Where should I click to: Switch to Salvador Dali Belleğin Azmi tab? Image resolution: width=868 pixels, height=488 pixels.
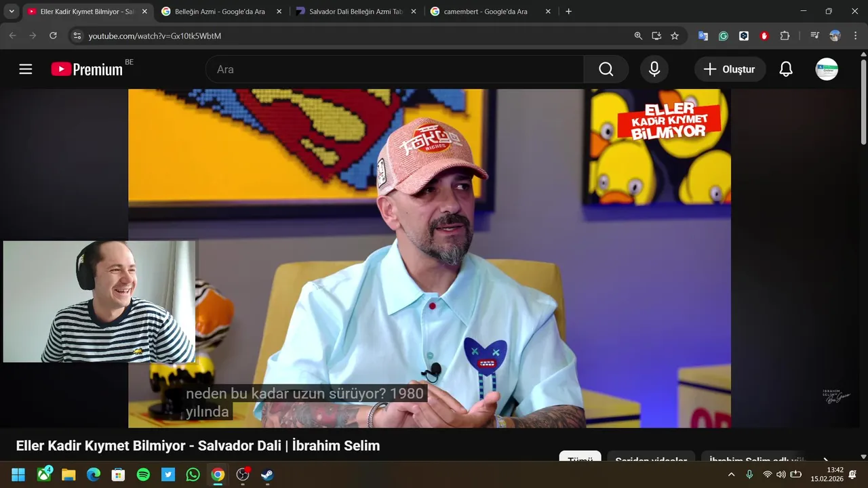pos(355,12)
